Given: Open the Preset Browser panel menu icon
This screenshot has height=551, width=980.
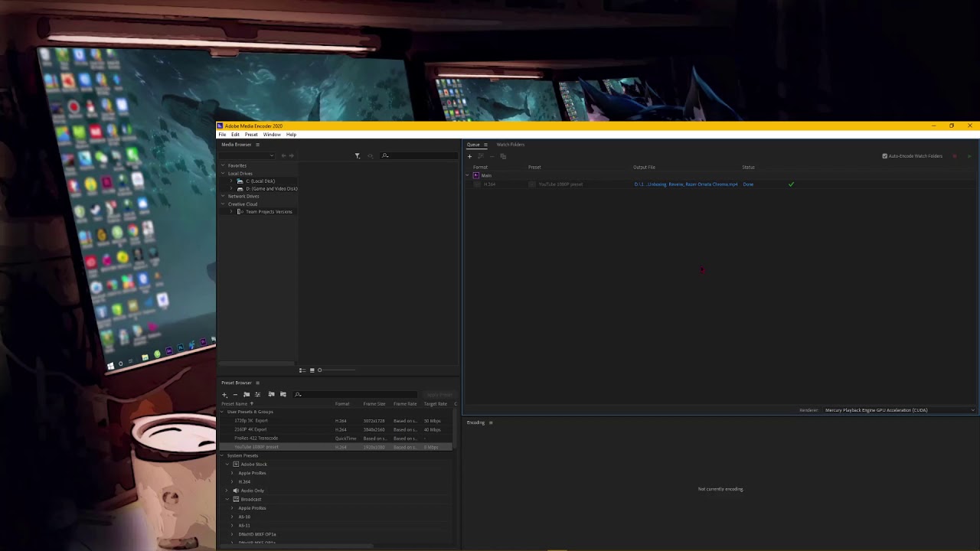Looking at the screenshot, I should (257, 383).
